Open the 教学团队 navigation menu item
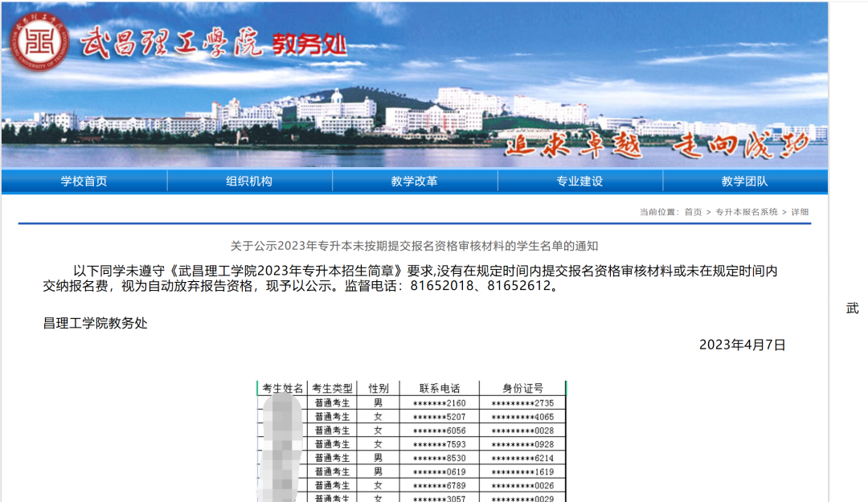The width and height of the screenshot is (868, 502). [746, 181]
